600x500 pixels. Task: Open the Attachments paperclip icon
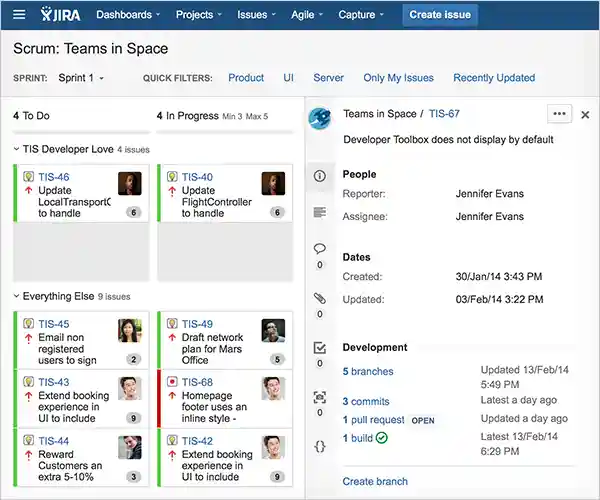tap(320, 298)
